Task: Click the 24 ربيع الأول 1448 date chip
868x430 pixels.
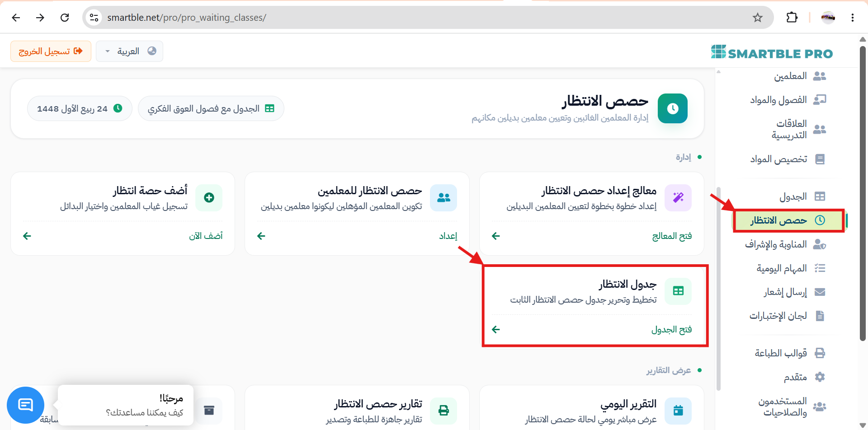Action: pos(80,108)
